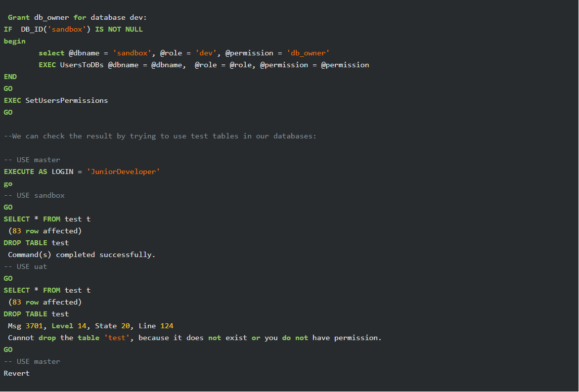Click the comment '--We can check the result'
Viewport: 579px width, 392px height.
(160, 136)
